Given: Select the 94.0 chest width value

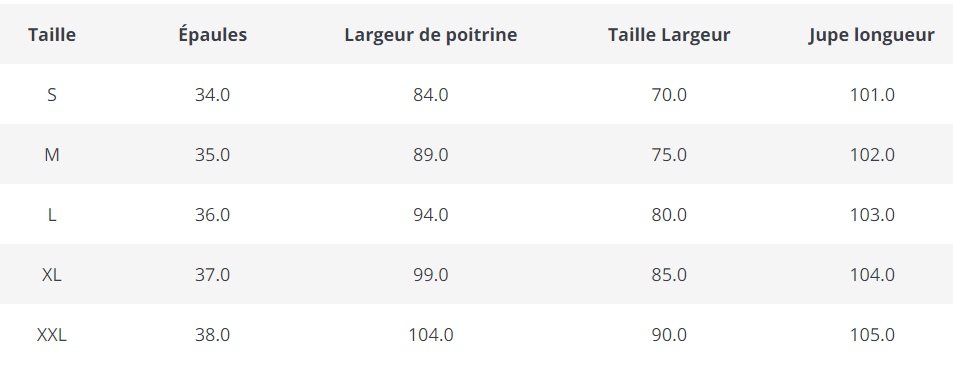Looking at the screenshot, I should click(x=431, y=215).
